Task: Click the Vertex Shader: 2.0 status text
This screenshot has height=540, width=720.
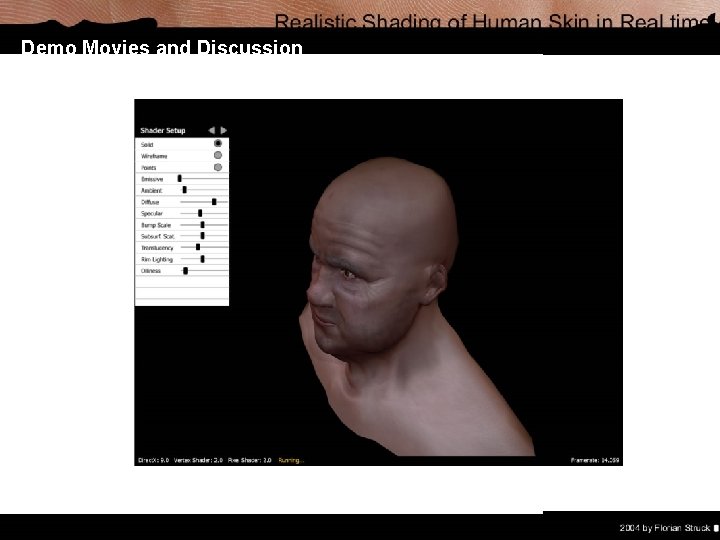Action: pos(198,460)
